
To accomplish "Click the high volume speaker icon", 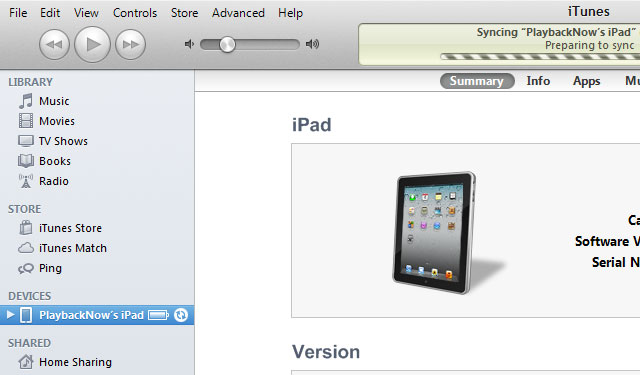I will (x=312, y=44).
